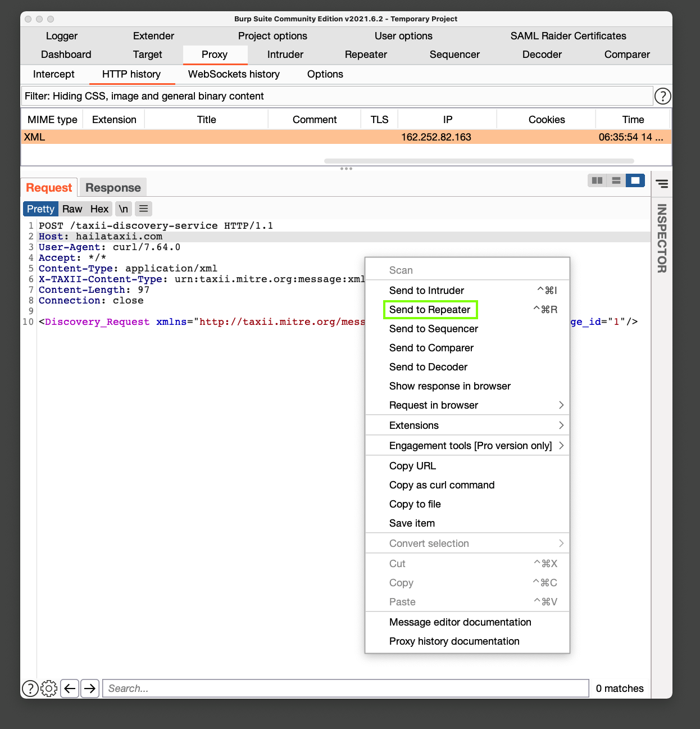
Task: Click the Search input field
Action: [346, 689]
